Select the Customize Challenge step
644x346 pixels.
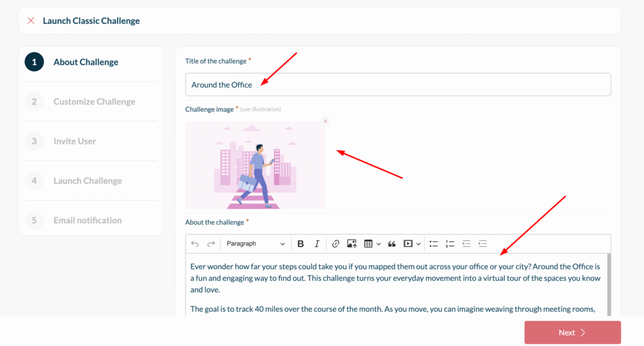click(94, 101)
